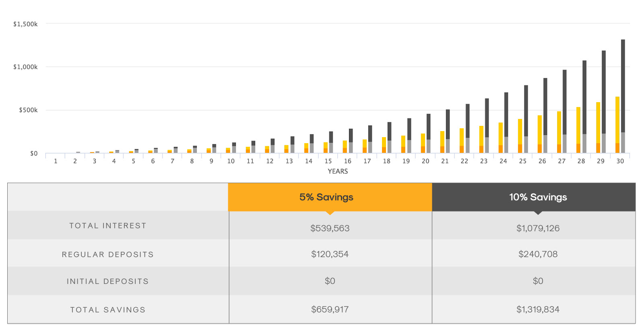Click the $240,708 regular deposits value
The height and width of the screenshot is (333, 644).
point(538,254)
